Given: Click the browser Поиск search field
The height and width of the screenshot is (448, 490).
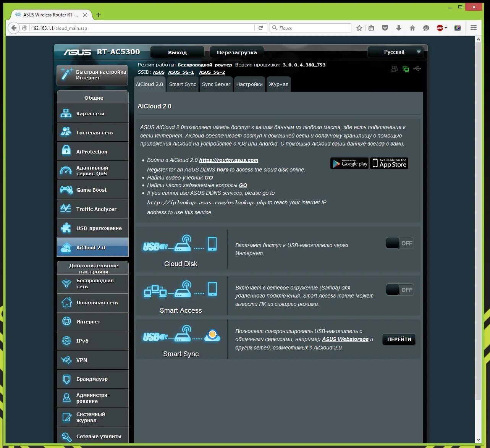Looking at the screenshot, I should coord(310,28).
